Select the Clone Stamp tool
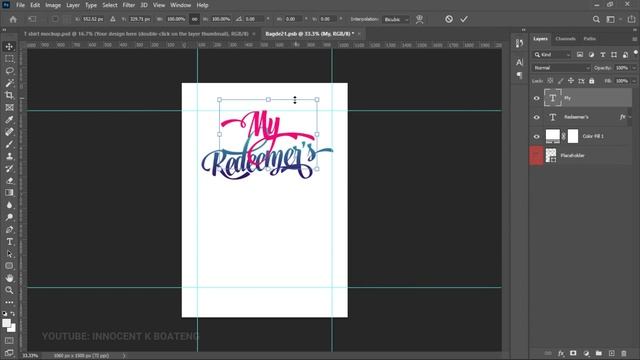Screen dimensions: 640x360 tap(9, 156)
